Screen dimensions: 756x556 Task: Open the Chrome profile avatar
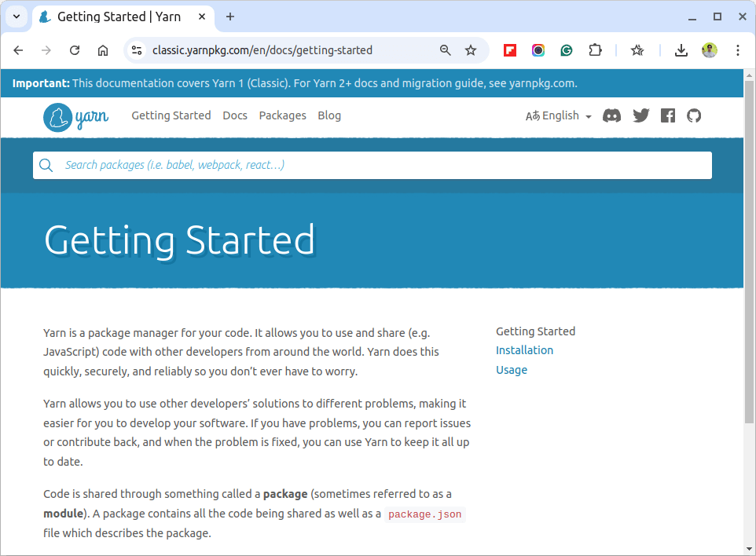tap(709, 50)
